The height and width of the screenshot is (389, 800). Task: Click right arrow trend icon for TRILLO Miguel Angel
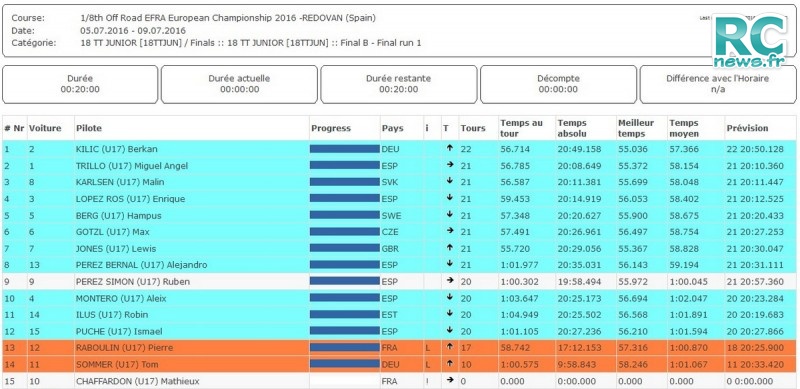[x=449, y=165]
